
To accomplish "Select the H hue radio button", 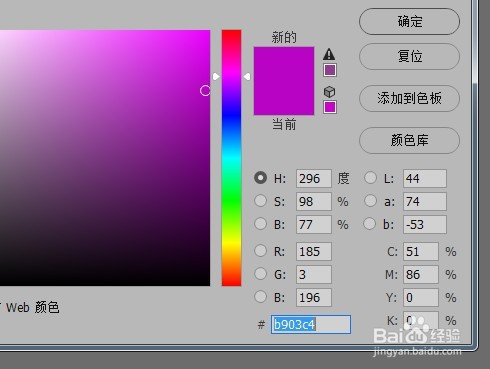I will [x=260, y=178].
